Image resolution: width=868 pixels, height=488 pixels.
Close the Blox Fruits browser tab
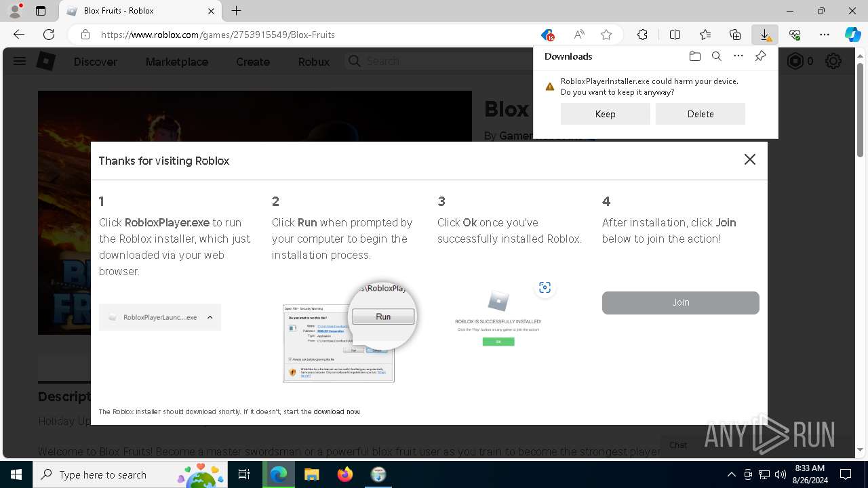212,11
